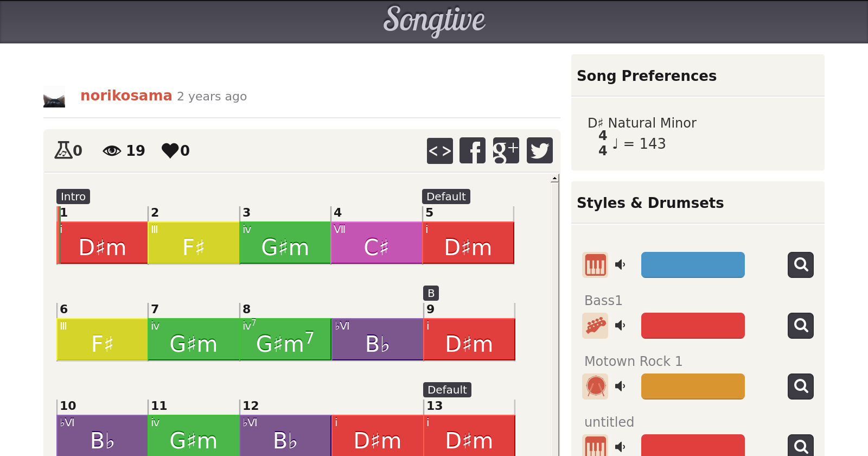Select the Intro section label
Image resolution: width=868 pixels, height=456 pixels.
tap(73, 197)
